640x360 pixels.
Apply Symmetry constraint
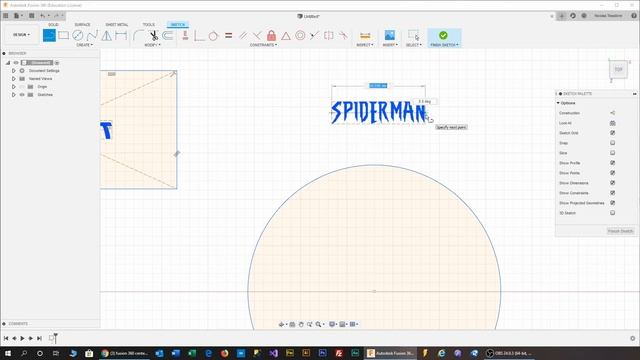(329, 36)
